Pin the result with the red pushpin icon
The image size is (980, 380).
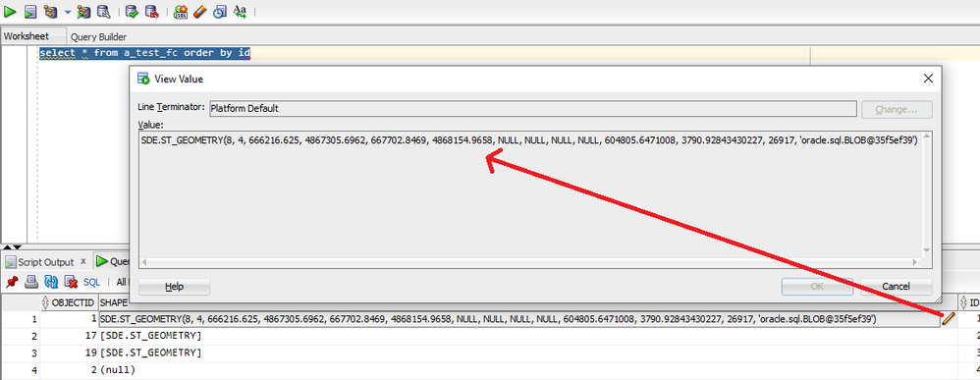11,282
